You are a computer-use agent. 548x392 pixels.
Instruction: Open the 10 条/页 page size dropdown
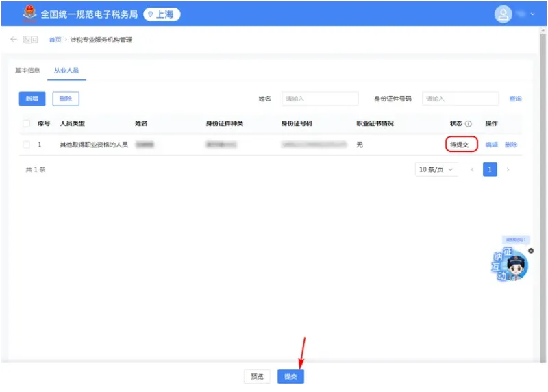pos(436,169)
